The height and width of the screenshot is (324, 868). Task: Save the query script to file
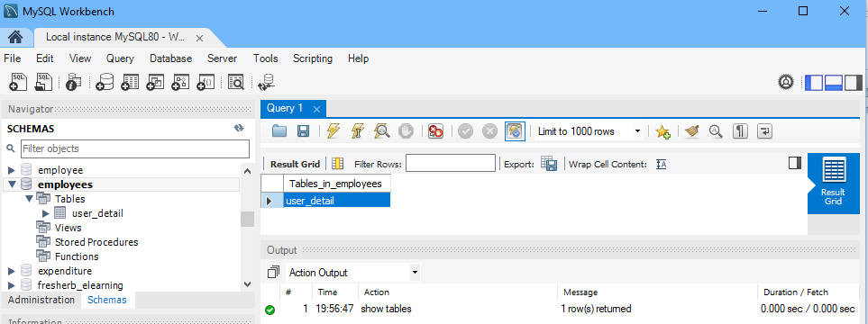pyautogui.click(x=304, y=131)
